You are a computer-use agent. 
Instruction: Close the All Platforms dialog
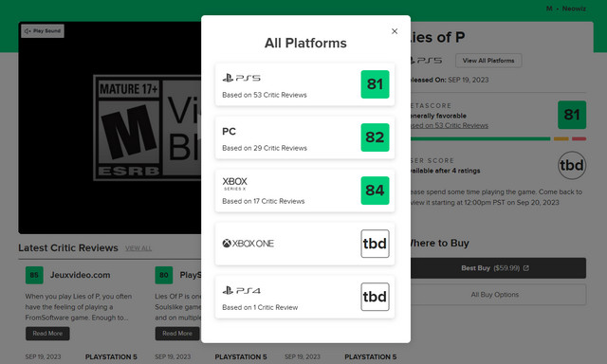395,31
